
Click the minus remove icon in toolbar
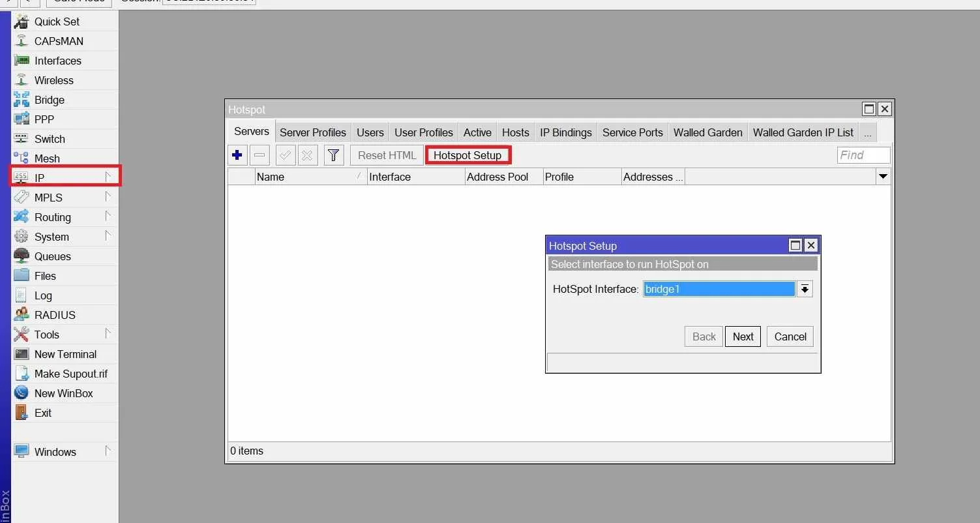(x=260, y=155)
